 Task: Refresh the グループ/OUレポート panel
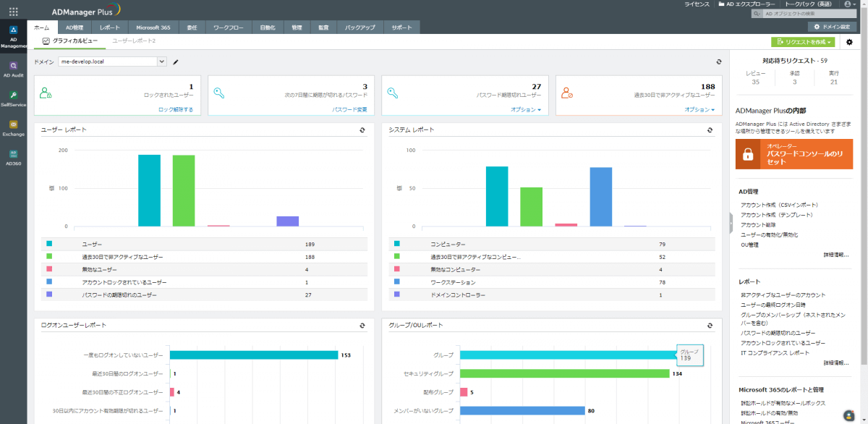click(710, 326)
